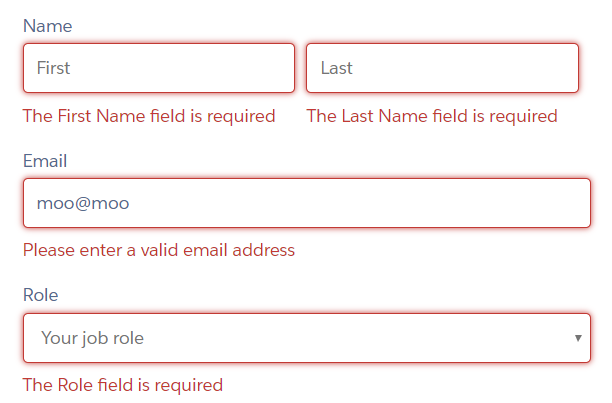612x403 pixels.
Task: Click the Role dropdown arrow
Action: [578, 338]
